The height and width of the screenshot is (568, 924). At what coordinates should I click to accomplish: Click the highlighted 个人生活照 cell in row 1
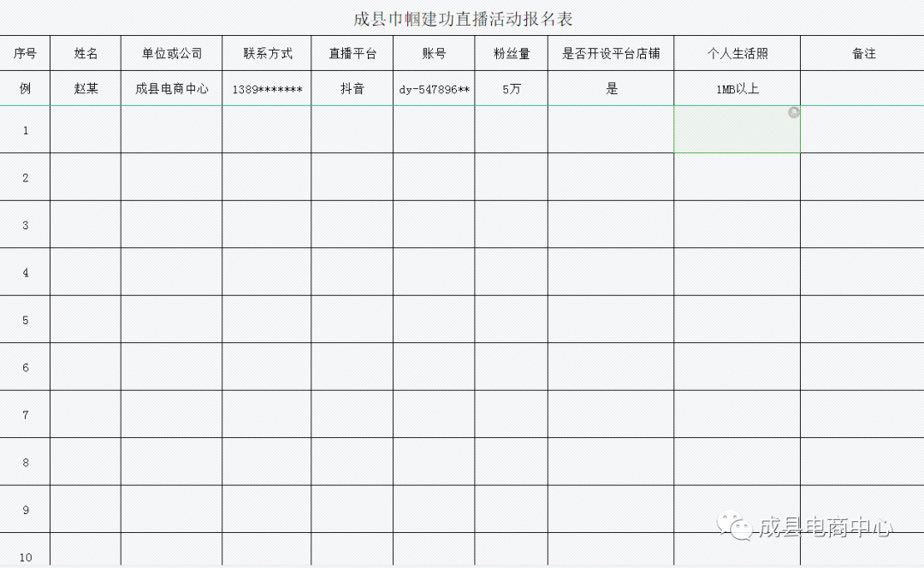pyautogui.click(x=737, y=130)
